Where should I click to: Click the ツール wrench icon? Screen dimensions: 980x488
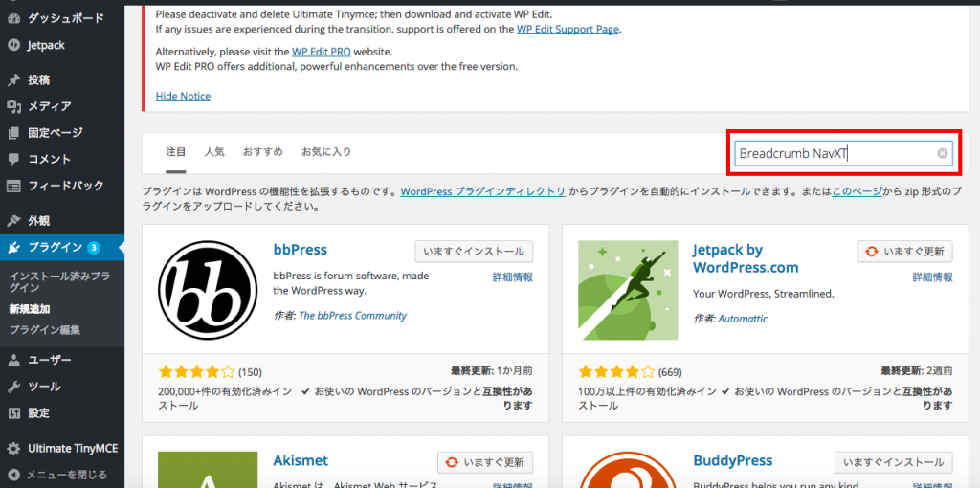[13, 387]
